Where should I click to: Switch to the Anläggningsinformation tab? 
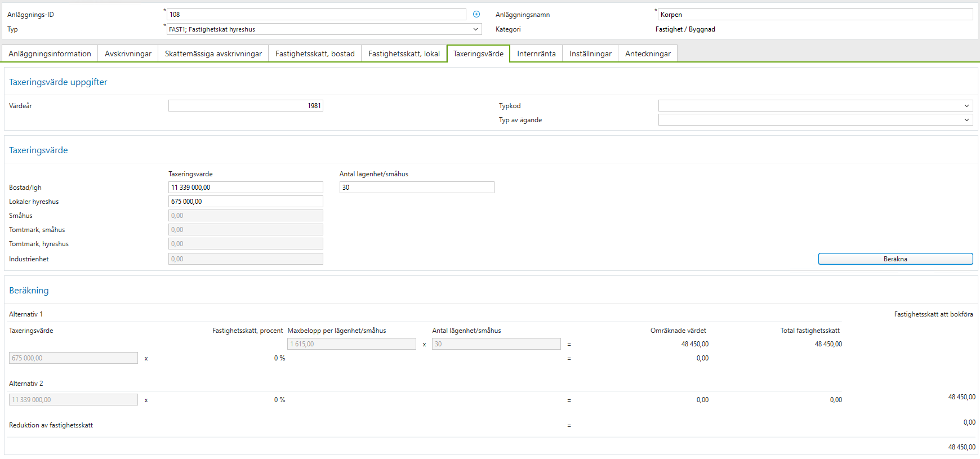click(50, 54)
